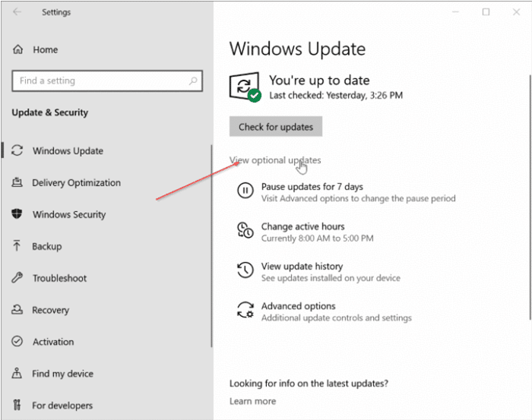Click the Check for updates button
Image resolution: width=532 pixels, height=420 pixels.
click(x=276, y=126)
